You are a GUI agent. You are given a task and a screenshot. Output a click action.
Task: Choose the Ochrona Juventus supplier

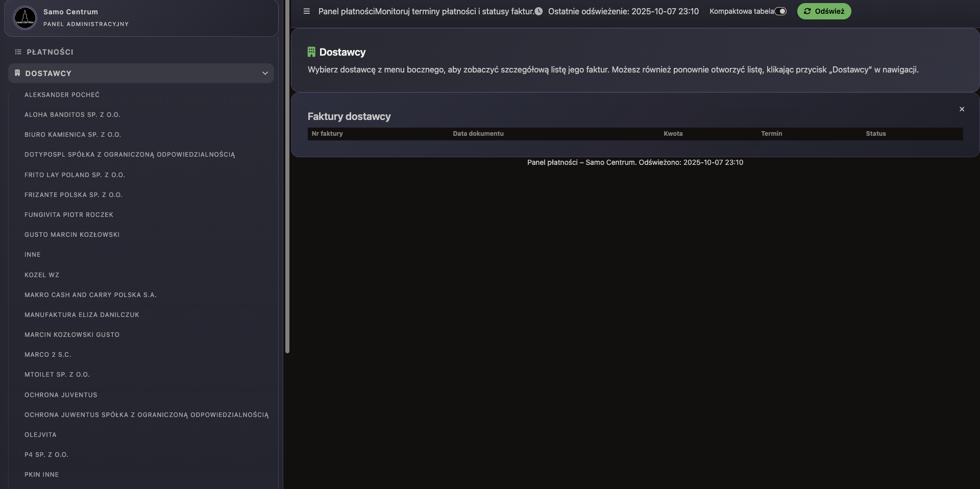pyautogui.click(x=61, y=395)
